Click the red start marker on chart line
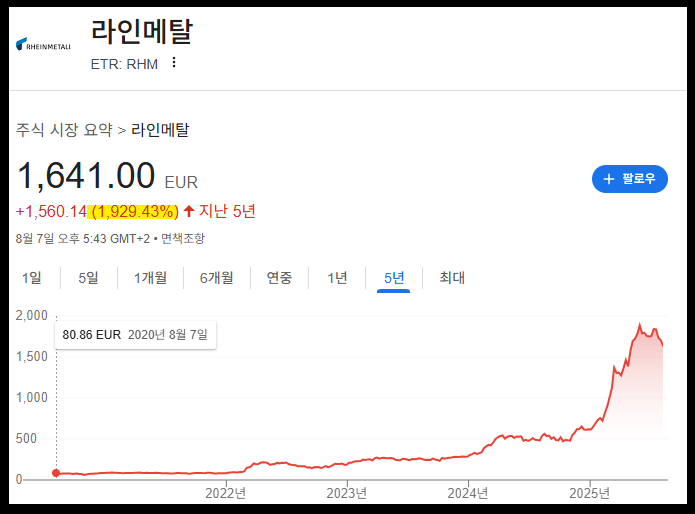Image resolution: width=695 pixels, height=514 pixels. point(56,473)
